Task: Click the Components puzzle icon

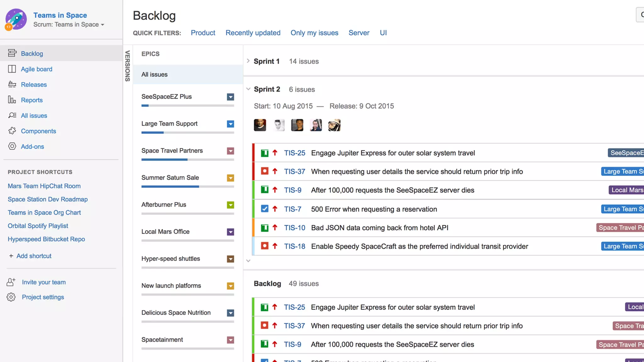Action: tap(12, 131)
